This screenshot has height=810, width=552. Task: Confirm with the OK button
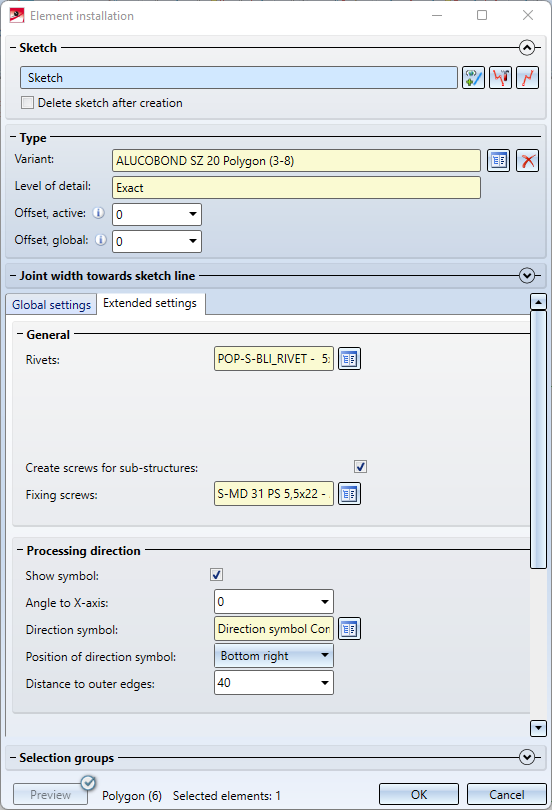tap(419, 795)
